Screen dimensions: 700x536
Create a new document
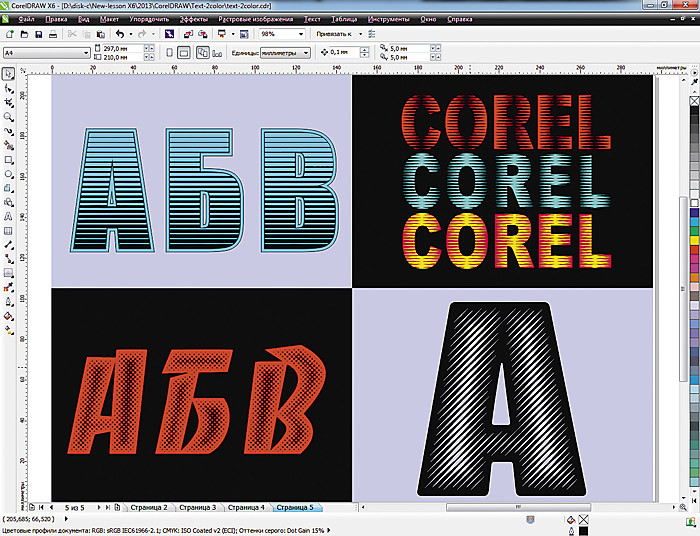[x=10, y=34]
